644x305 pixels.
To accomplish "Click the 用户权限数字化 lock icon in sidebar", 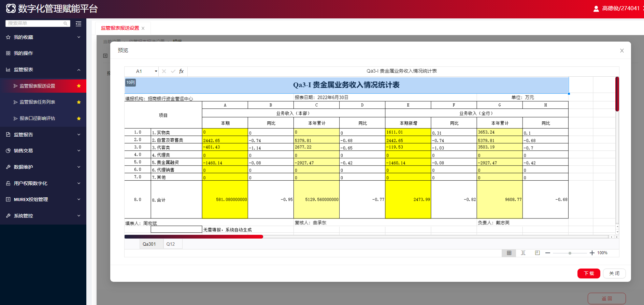I will [x=8, y=183].
